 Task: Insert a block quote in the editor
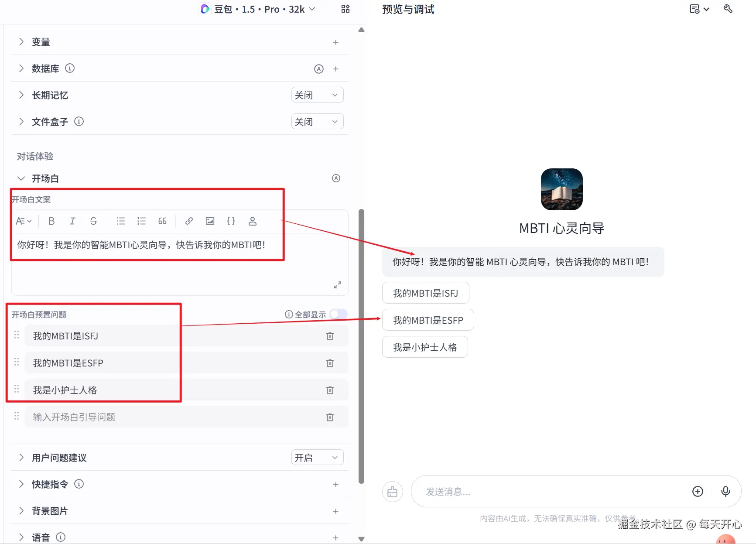[x=162, y=221]
